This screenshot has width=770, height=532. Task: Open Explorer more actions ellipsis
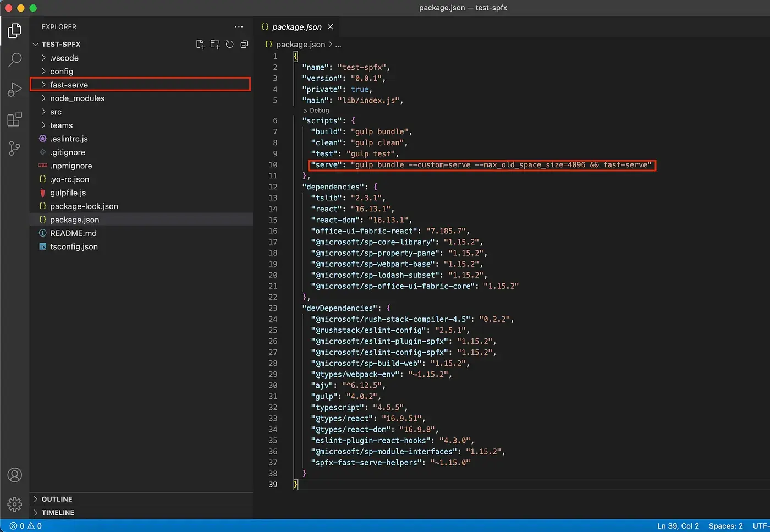[239, 26]
